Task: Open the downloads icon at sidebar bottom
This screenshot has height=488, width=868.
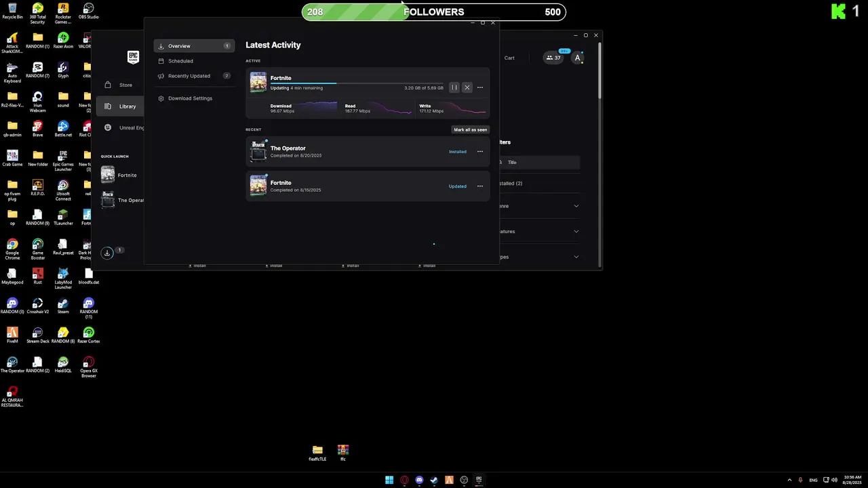Action: point(107,253)
